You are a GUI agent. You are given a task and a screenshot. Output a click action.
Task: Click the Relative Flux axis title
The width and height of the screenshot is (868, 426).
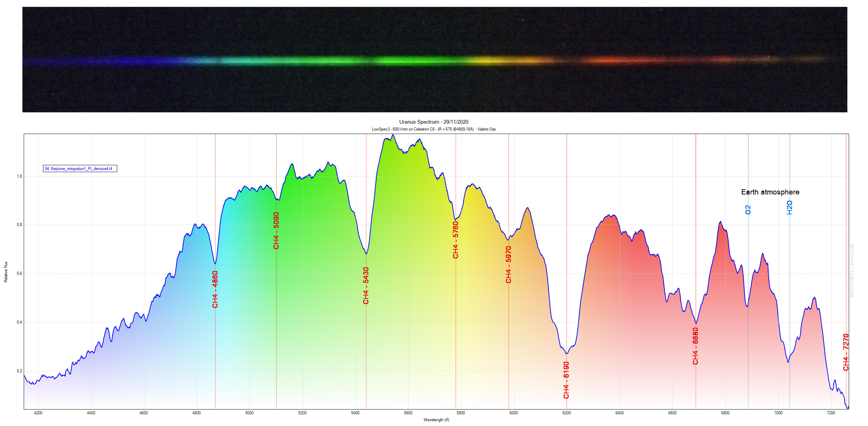point(6,272)
